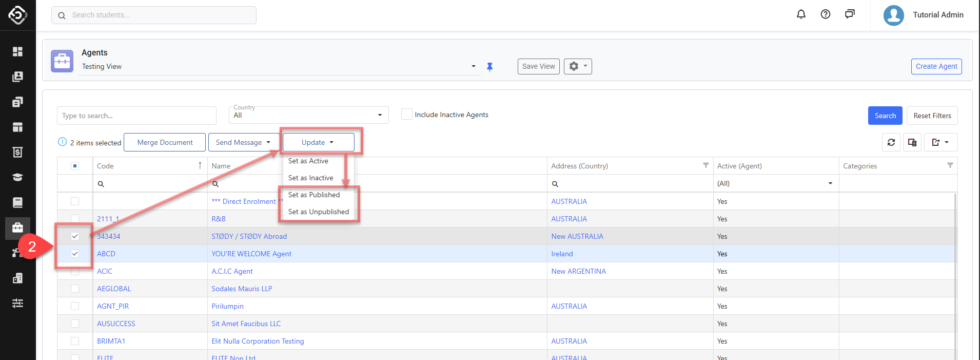Check the AEGLOBAL agent row checkbox

coord(75,289)
